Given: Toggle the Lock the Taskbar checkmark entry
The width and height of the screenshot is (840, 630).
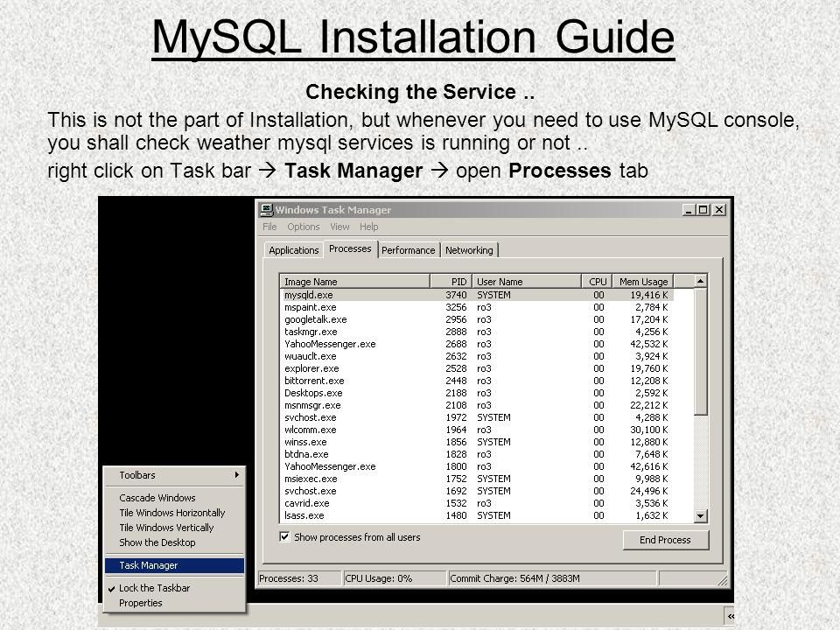Looking at the screenshot, I should (x=175, y=588).
